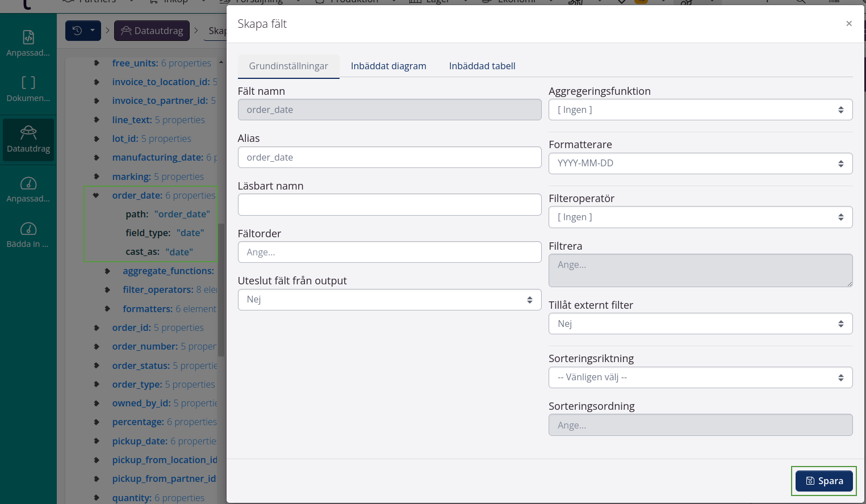Click the Datautdrag breadcrumb button

152,31
